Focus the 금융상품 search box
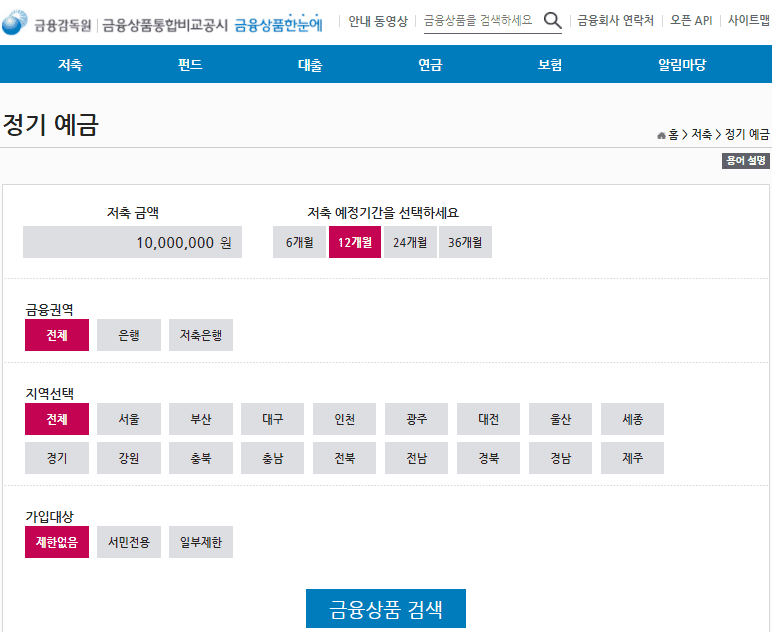The image size is (772, 632). pyautogui.click(x=478, y=21)
